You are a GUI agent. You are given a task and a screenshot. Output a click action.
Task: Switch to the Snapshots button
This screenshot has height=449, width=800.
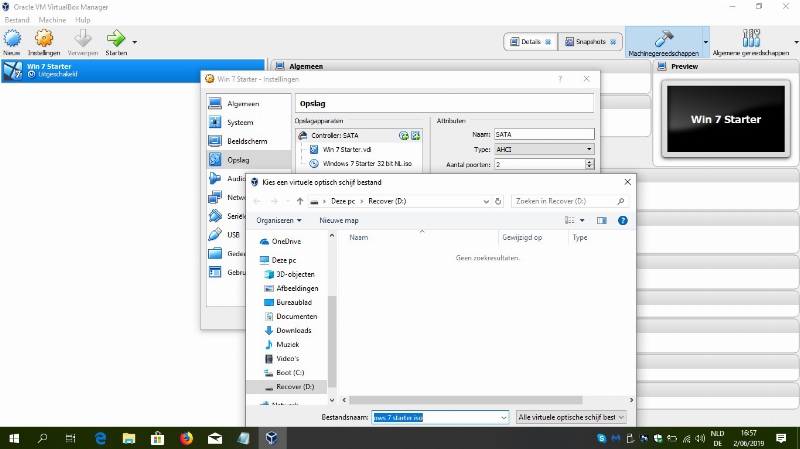[590, 42]
